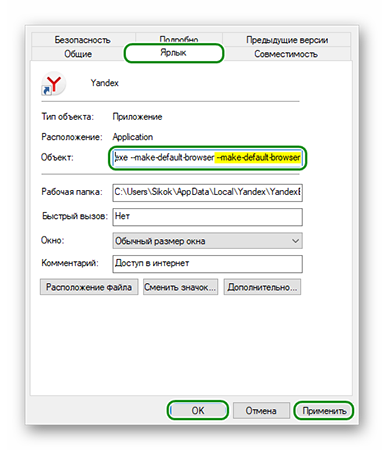Click the Объект label

57,157
